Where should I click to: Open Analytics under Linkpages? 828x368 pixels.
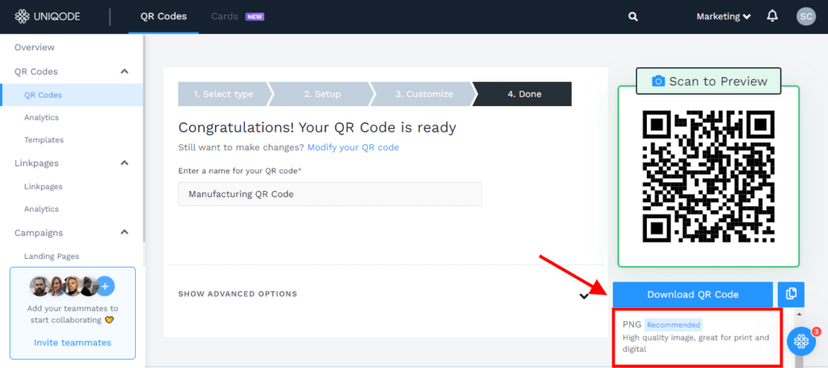(x=41, y=209)
